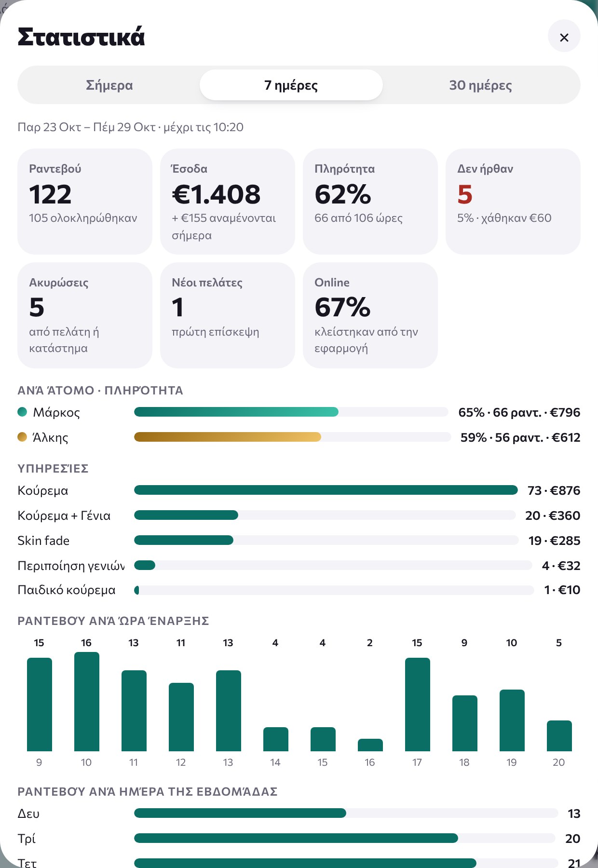Select the 7 ημέρες tab
Image resolution: width=598 pixels, height=868 pixels.
291,85
